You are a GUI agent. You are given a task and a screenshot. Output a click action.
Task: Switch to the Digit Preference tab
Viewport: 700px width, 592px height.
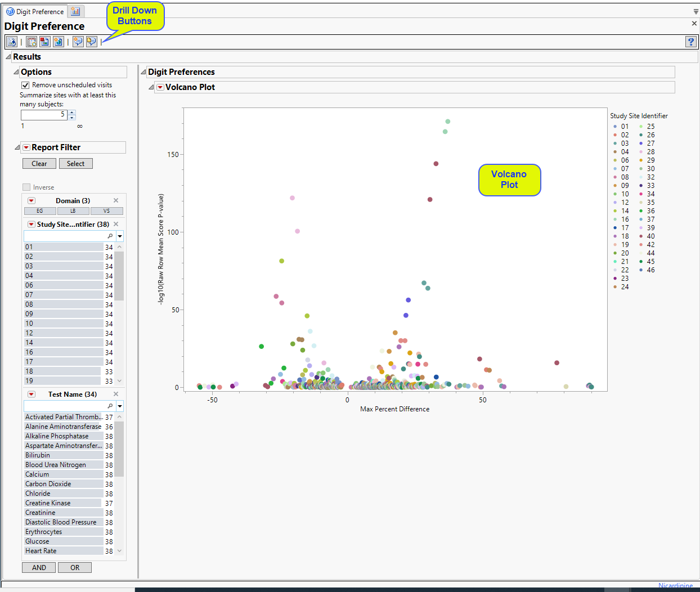tap(35, 11)
